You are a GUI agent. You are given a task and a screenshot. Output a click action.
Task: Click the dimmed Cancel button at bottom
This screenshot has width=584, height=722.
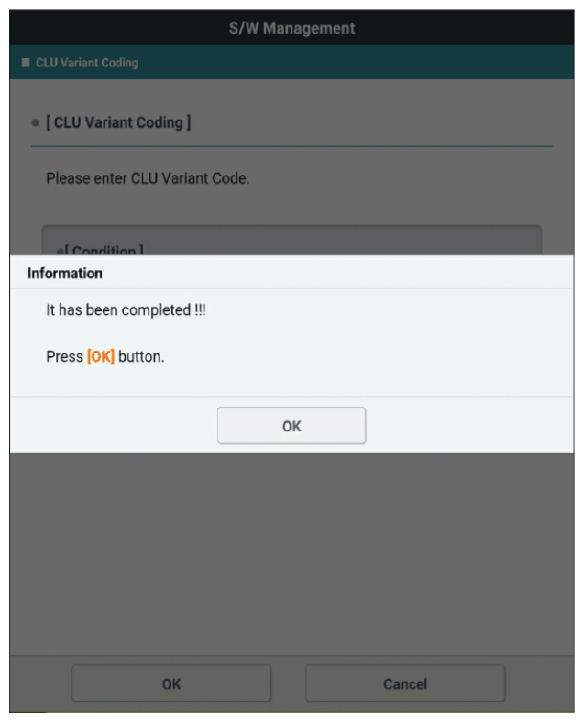click(405, 683)
